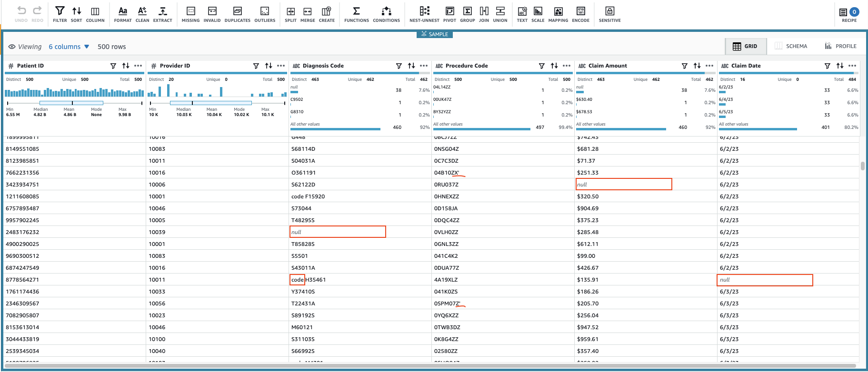Click the Undo button
Screen dimensions: 868x372
21,14
